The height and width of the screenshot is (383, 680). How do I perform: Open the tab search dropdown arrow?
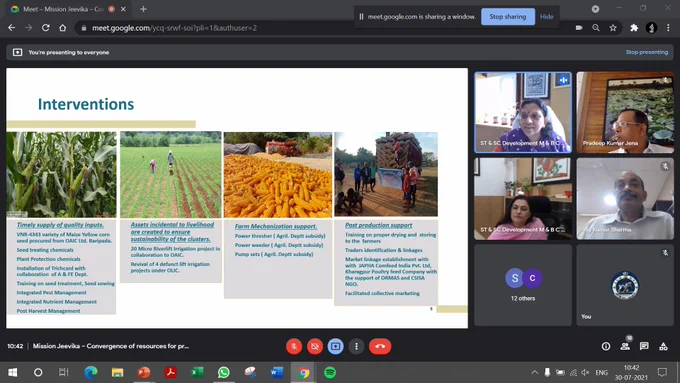click(595, 9)
